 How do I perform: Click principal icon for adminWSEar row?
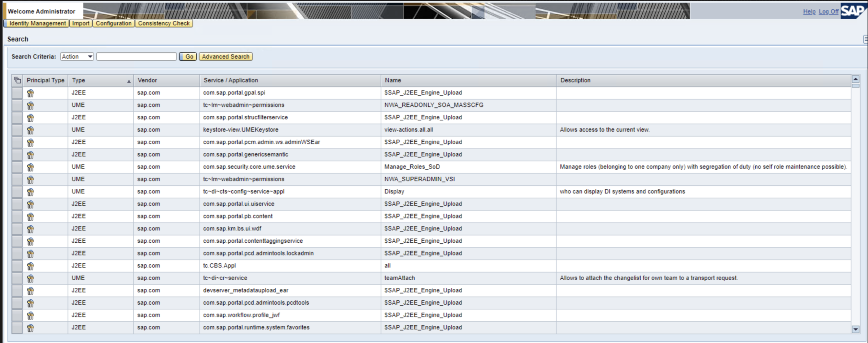31,143
